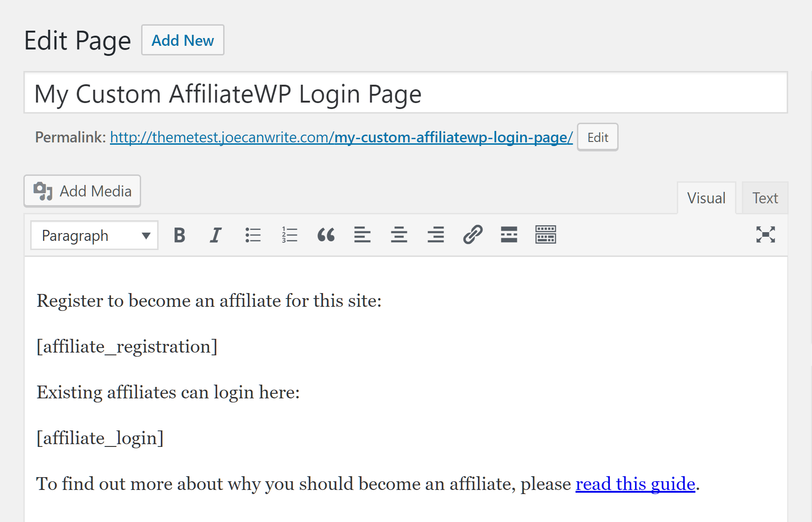Enter distraction-free fullscreen writing mode

[x=765, y=235]
